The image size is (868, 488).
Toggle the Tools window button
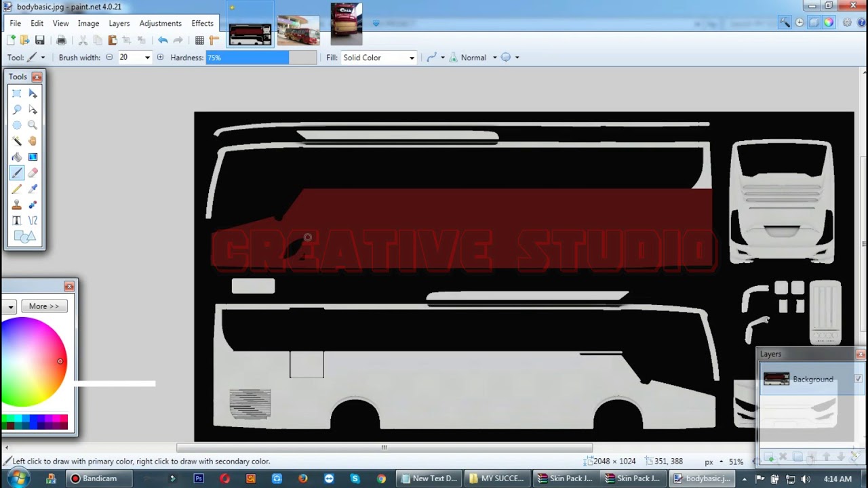(785, 22)
